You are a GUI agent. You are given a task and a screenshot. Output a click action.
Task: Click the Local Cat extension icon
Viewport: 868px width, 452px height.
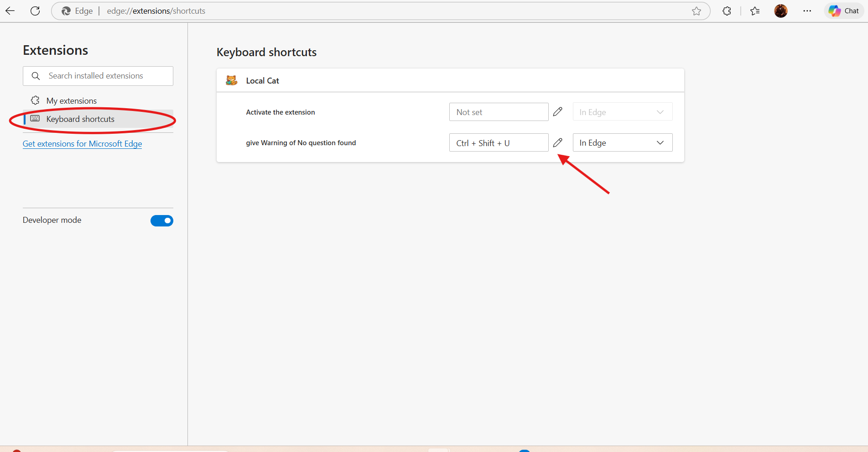tap(231, 80)
